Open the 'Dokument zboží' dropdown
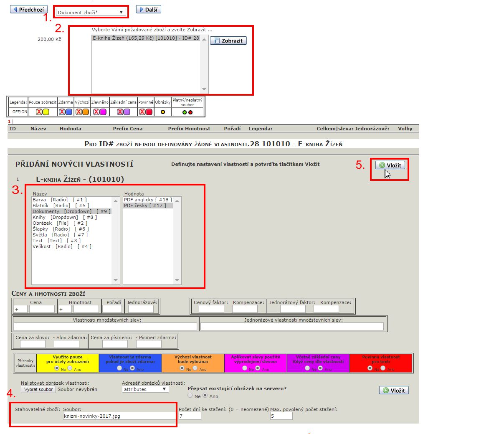Viewport: 504px width, 434px height. click(91, 13)
